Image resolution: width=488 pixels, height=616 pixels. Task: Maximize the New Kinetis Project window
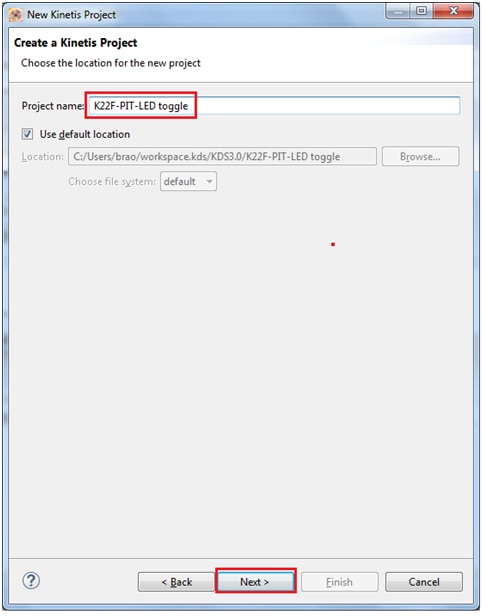pyautogui.click(x=422, y=11)
